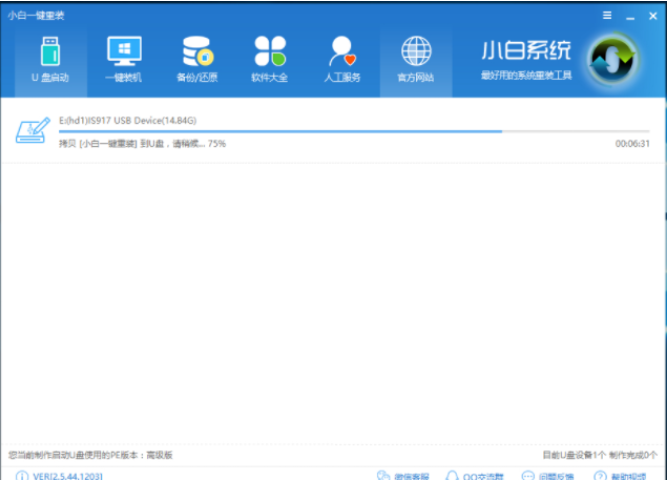Click the 目前U盘设备1个 status text
The image size is (668, 480).
click(574, 455)
